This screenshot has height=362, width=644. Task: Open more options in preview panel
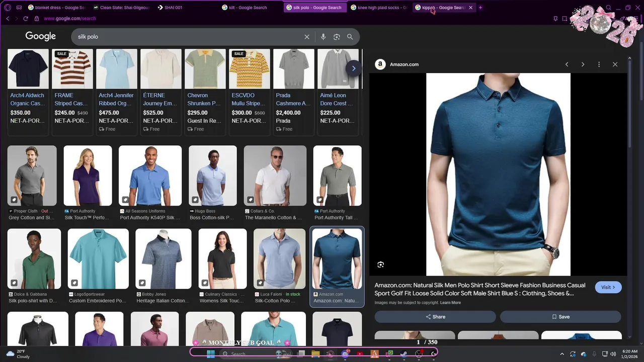click(599, 64)
